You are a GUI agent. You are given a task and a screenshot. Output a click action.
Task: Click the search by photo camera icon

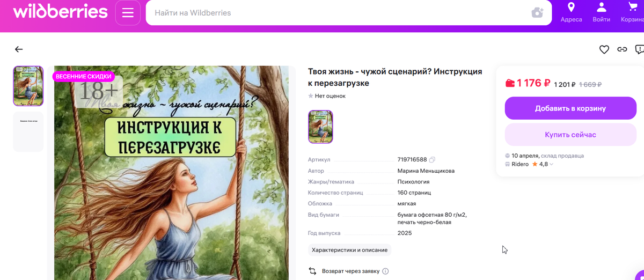tap(537, 13)
